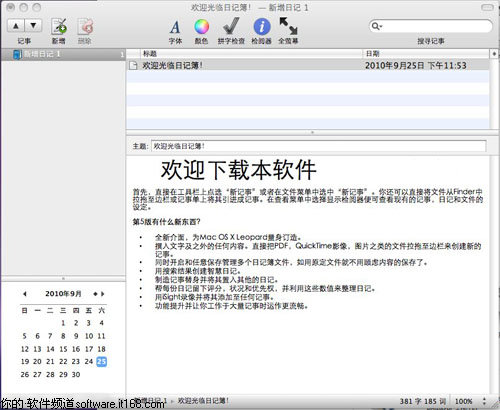Select September 12 in calendar
Image resolution: width=500 pixels, height=410 pixels.
click(25, 349)
